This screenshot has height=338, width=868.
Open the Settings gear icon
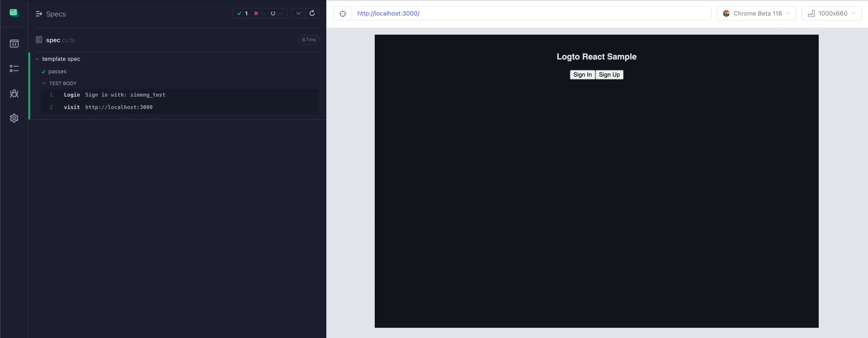(x=14, y=118)
